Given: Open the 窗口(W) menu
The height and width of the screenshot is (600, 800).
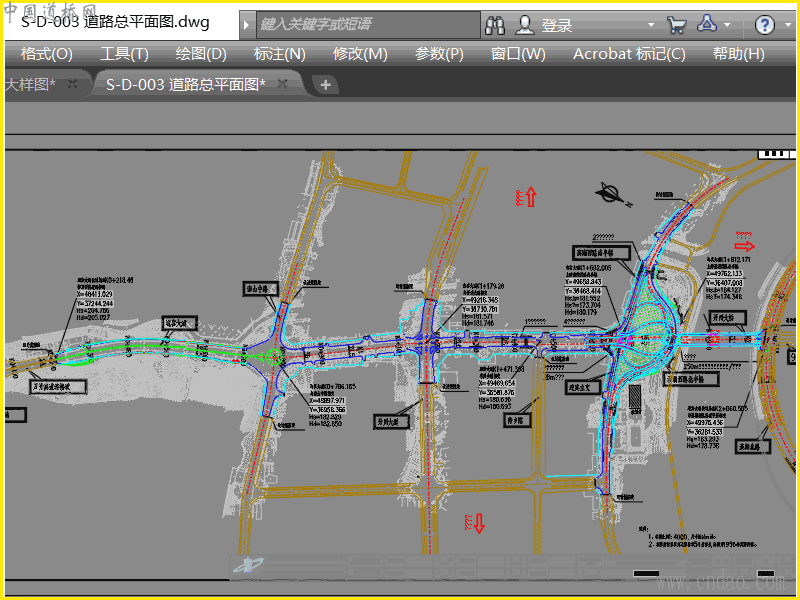Looking at the screenshot, I should [x=518, y=54].
